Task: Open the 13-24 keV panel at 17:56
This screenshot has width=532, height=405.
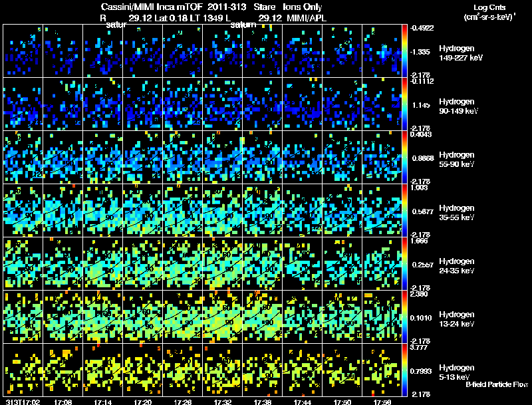Action: point(382,317)
